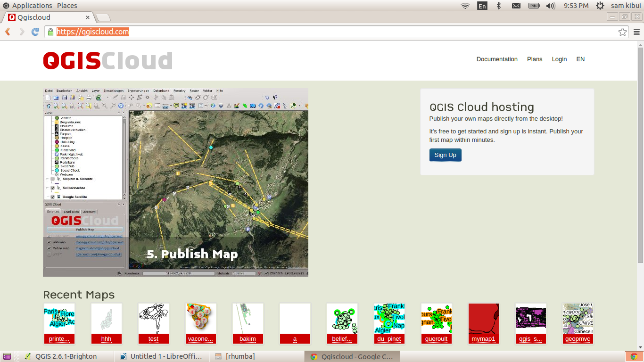644x362 pixels.
Task: Go to the Login page
Action: [x=559, y=59]
